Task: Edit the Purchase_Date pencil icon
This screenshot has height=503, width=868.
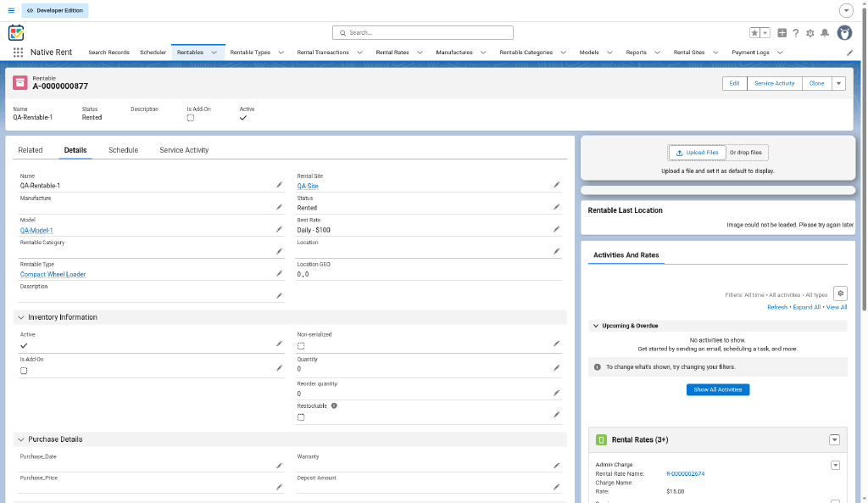Action: click(279, 466)
